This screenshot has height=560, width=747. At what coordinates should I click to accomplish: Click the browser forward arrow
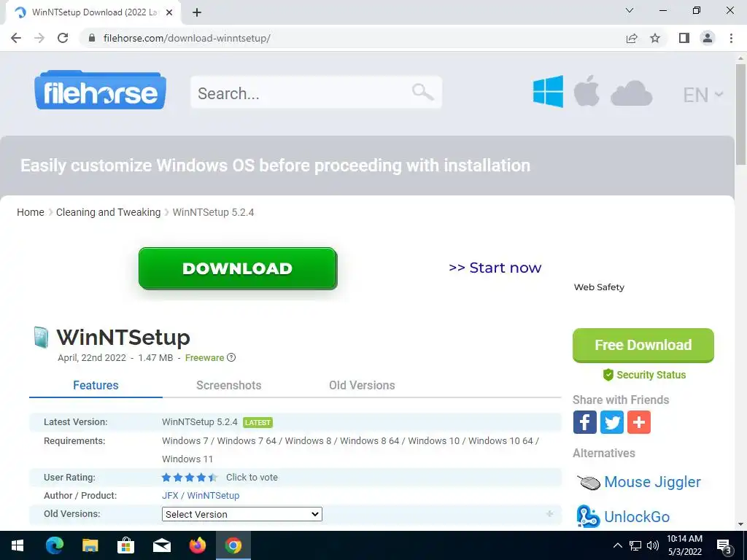click(x=39, y=38)
